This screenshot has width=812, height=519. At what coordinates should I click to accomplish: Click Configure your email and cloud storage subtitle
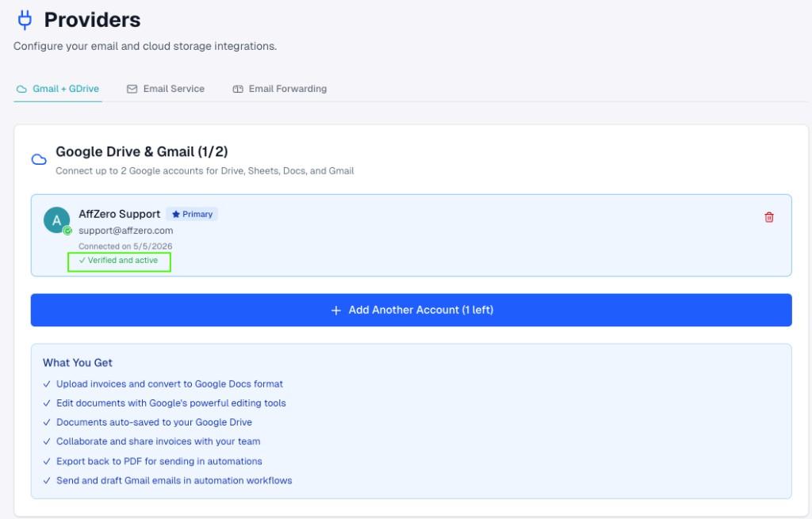click(x=145, y=46)
